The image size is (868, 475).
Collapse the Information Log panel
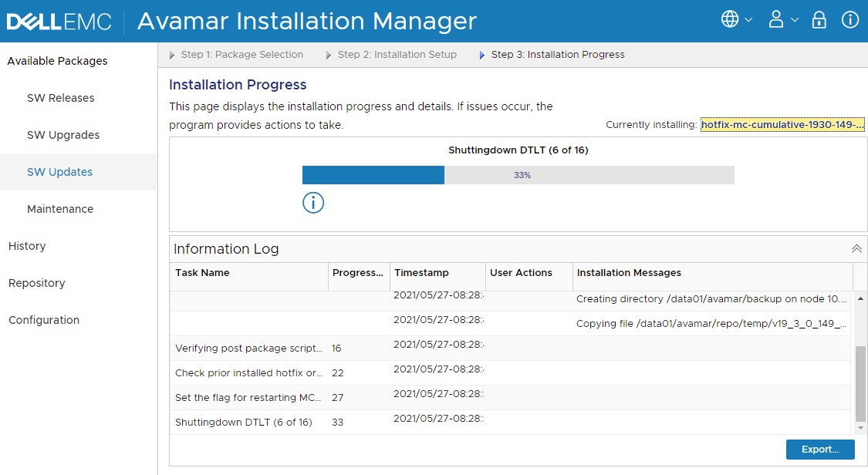pos(856,248)
